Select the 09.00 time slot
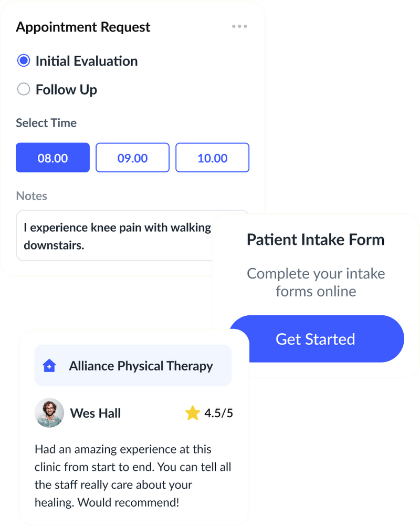420x526 pixels. (132, 158)
